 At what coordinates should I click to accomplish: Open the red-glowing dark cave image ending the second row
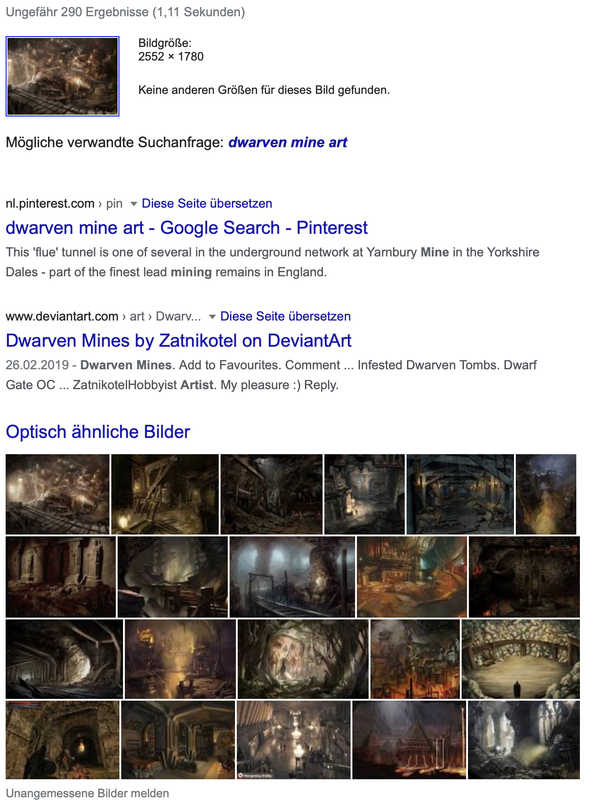pos(524,577)
